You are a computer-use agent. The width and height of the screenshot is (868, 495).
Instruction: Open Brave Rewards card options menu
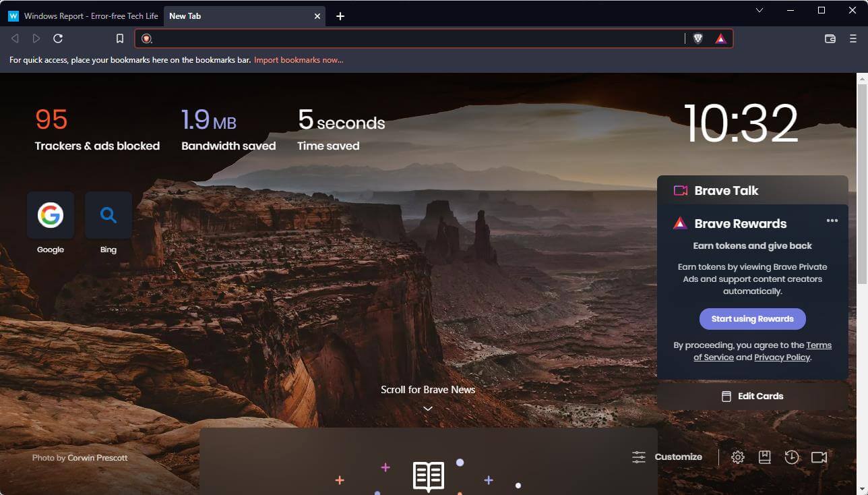click(832, 221)
